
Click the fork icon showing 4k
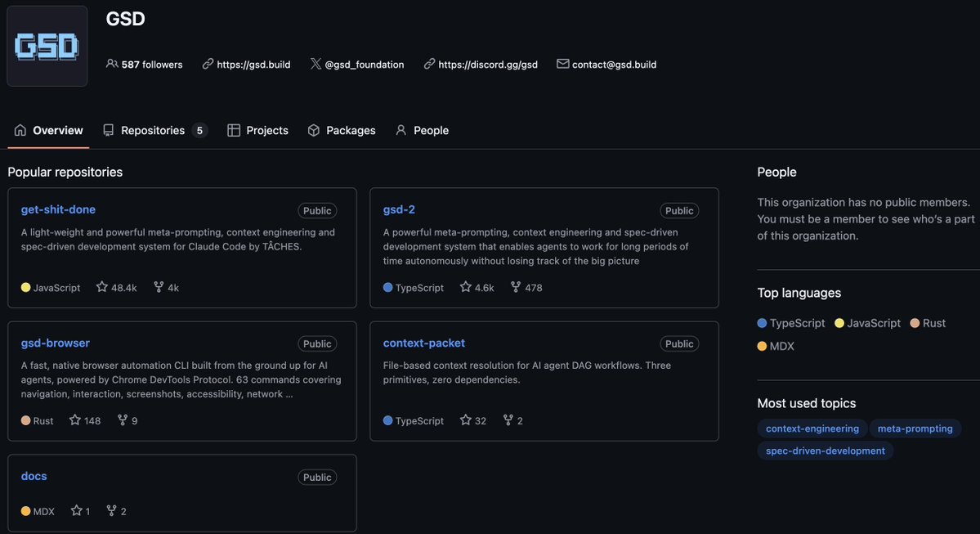point(159,286)
